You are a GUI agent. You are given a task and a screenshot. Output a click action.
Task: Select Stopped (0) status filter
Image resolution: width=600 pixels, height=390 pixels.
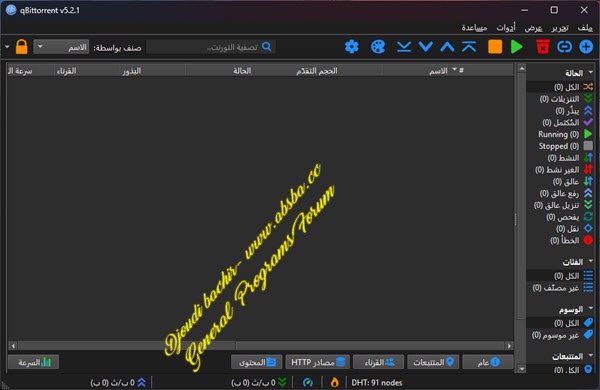click(x=566, y=146)
